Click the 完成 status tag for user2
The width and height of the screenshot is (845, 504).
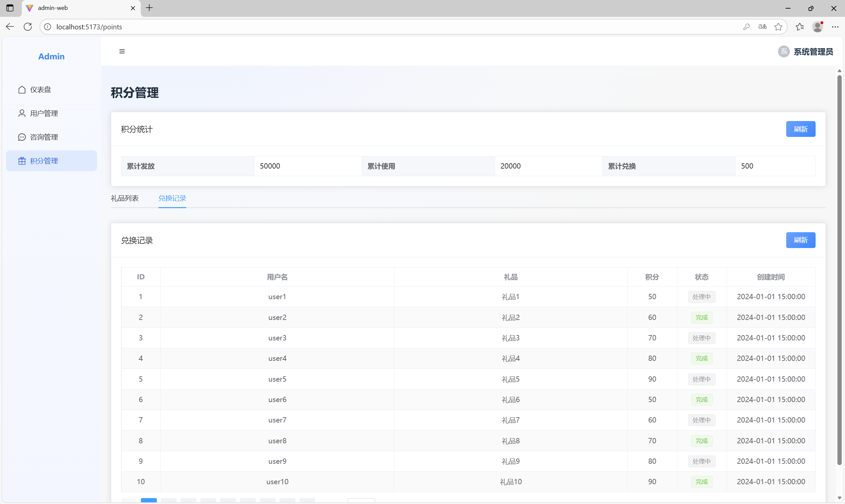coord(701,318)
